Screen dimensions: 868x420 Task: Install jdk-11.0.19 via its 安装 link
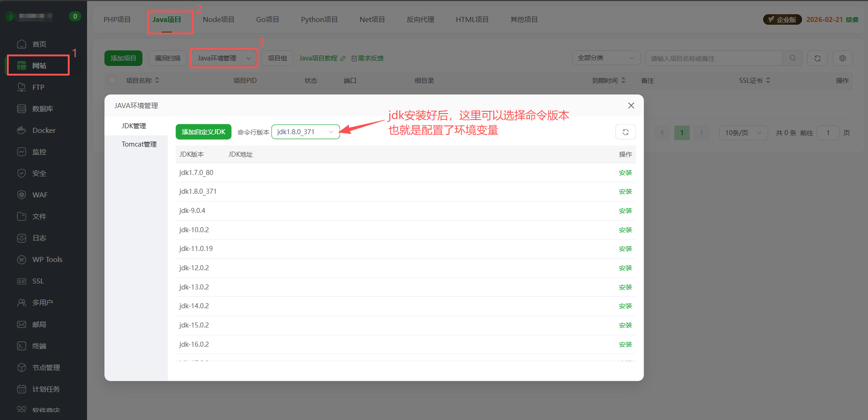pos(625,249)
